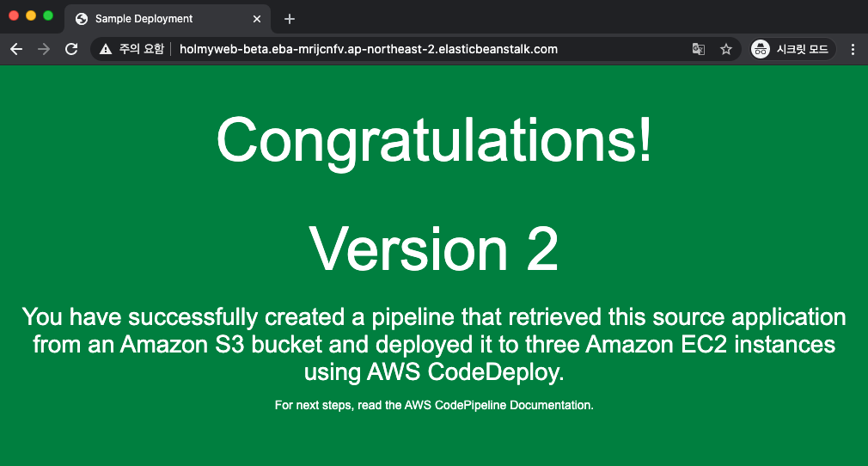Image resolution: width=868 pixels, height=466 pixels.
Task: Open the Google Translate page icon
Action: 699,49
